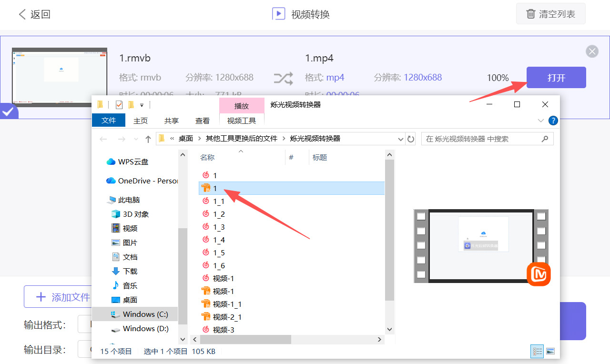Select the Windows (D:) drive
Screen dimensions: 610x364
tap(140, 328)
